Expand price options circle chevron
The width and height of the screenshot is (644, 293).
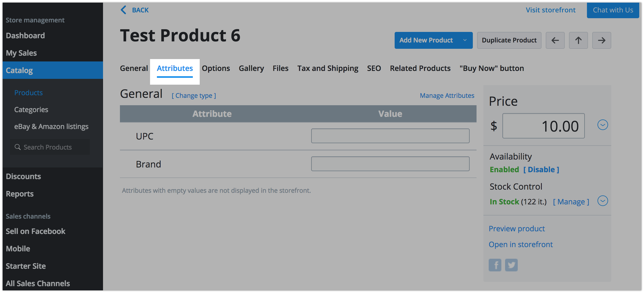pyautogui.click(x=603, y=125)
